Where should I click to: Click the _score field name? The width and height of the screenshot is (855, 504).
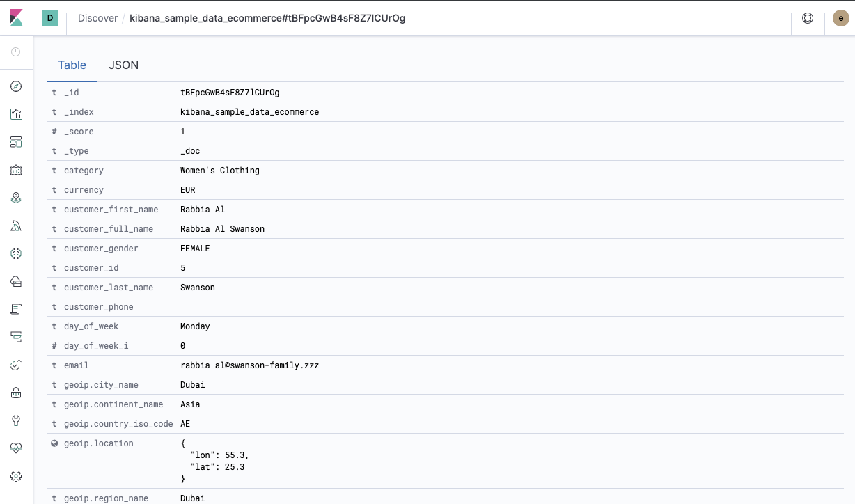[x=79, y=132]
